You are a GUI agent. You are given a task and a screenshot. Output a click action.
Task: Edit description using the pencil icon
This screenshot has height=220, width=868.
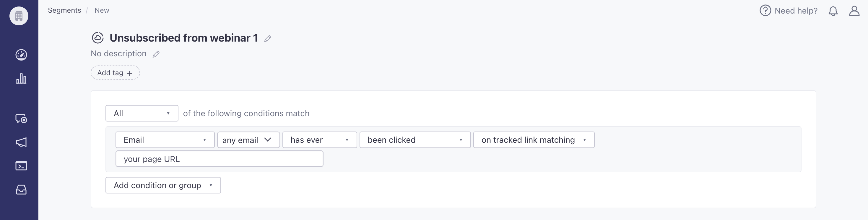point(156,54)
